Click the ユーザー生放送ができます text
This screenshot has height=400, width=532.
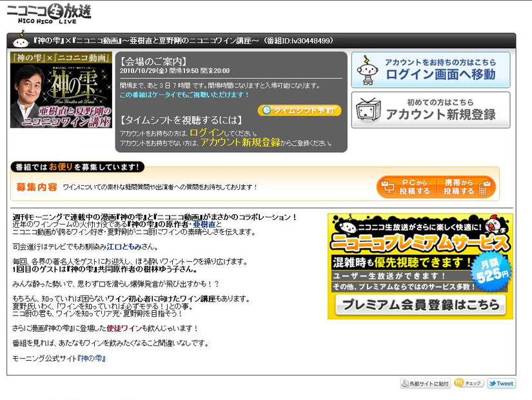tap(389, 276)
